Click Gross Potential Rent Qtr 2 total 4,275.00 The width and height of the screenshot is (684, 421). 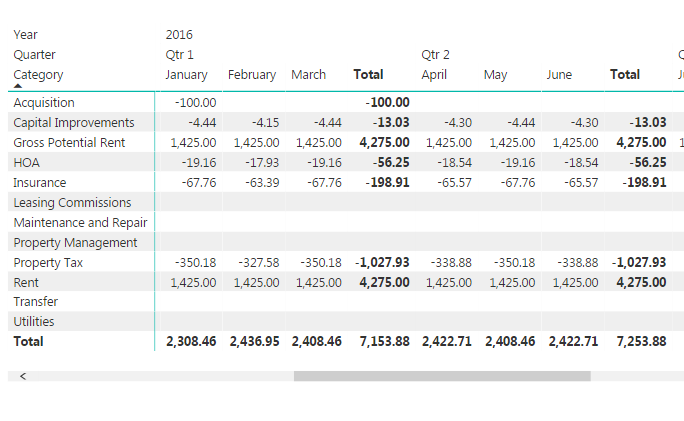coord(641,143)
